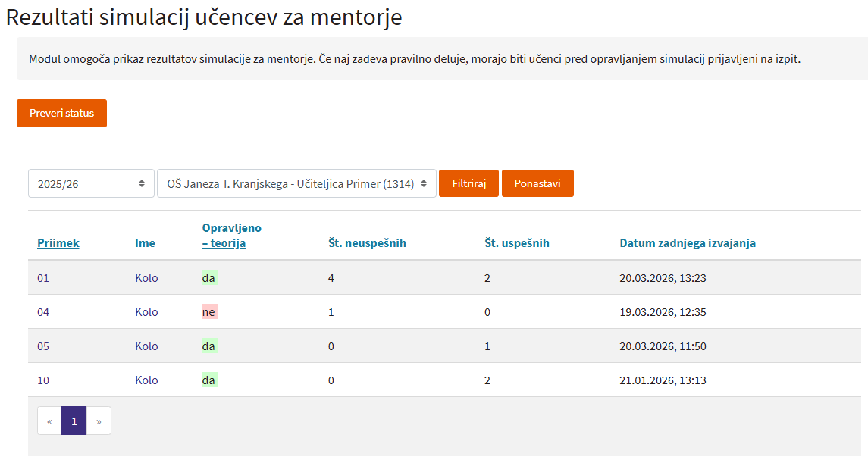Open student surname 01 link
This screenshot has width=868, height=466.
click(x=43, y=278)
